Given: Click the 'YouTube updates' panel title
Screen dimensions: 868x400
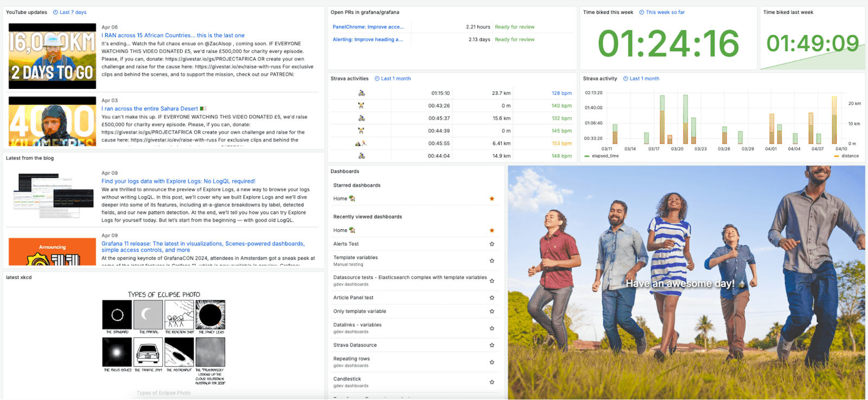Looking at the screenshot, I should click(x=27, y=12).
